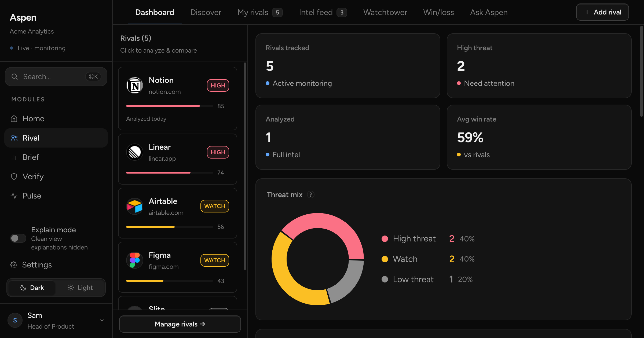Click the Linear logo icon
644x338 pixels.
(135, 152)
